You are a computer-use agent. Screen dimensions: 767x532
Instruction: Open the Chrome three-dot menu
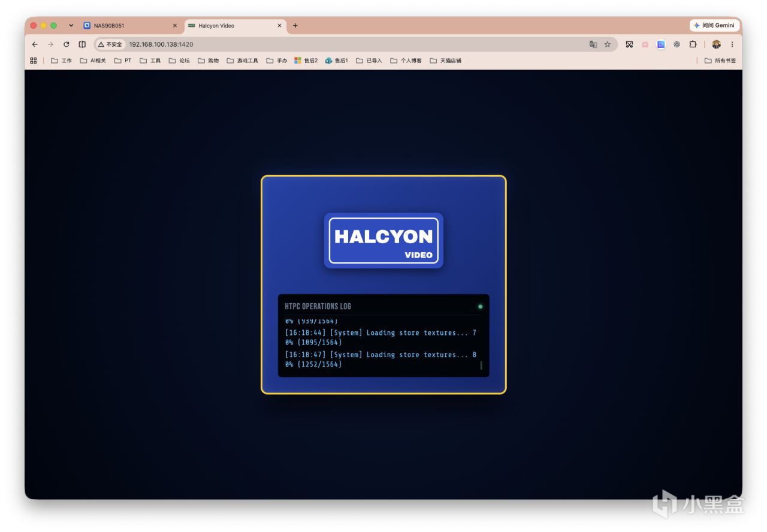(732, 44)
